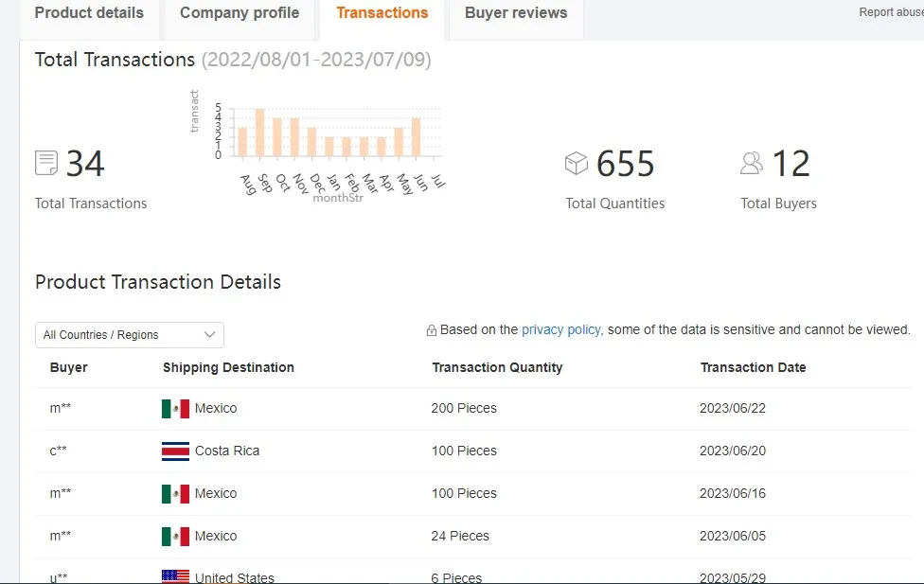Click the United States flag icon

(x=175, y=576)
